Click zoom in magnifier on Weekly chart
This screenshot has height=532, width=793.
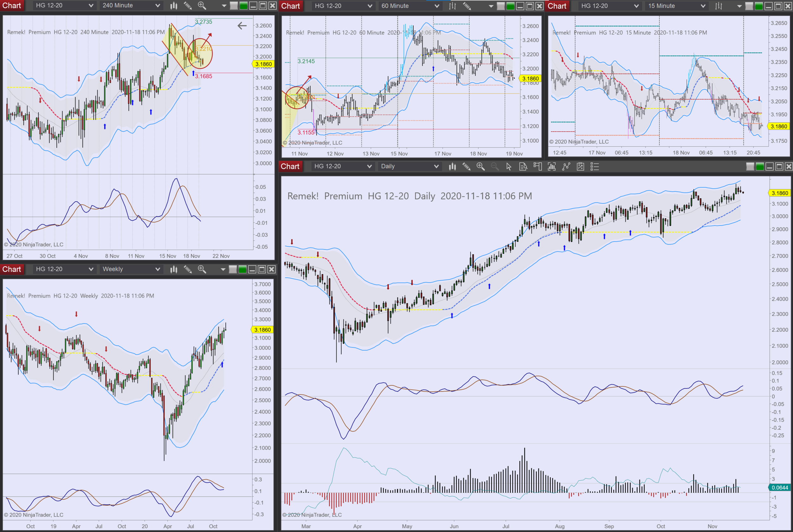click(x=202, y=269)
